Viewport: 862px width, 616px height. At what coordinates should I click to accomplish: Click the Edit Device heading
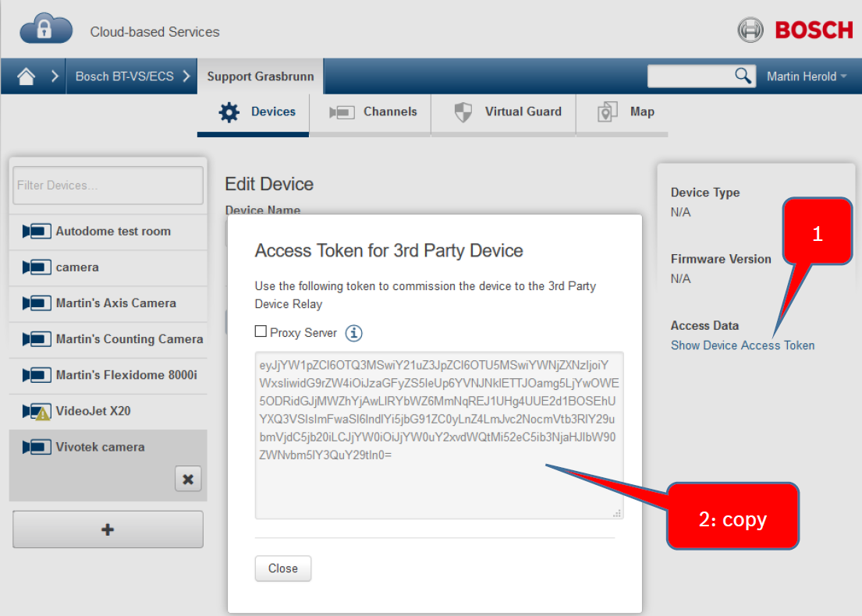point(269,184)
